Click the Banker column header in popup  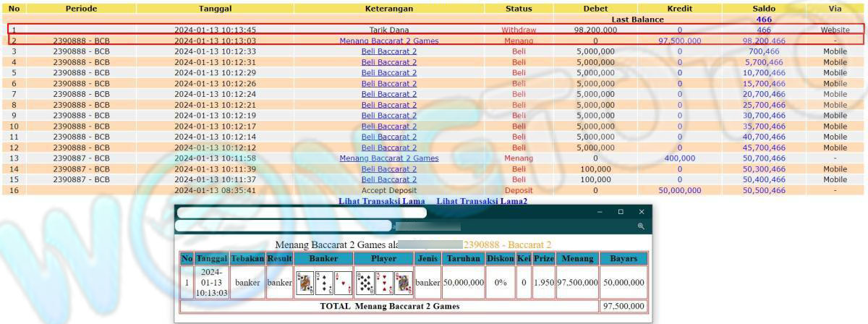pyautogui.click(x=323, y=258)
